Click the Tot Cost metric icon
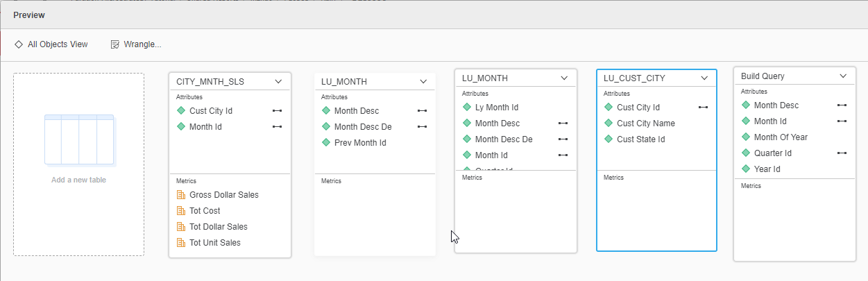 182,211
